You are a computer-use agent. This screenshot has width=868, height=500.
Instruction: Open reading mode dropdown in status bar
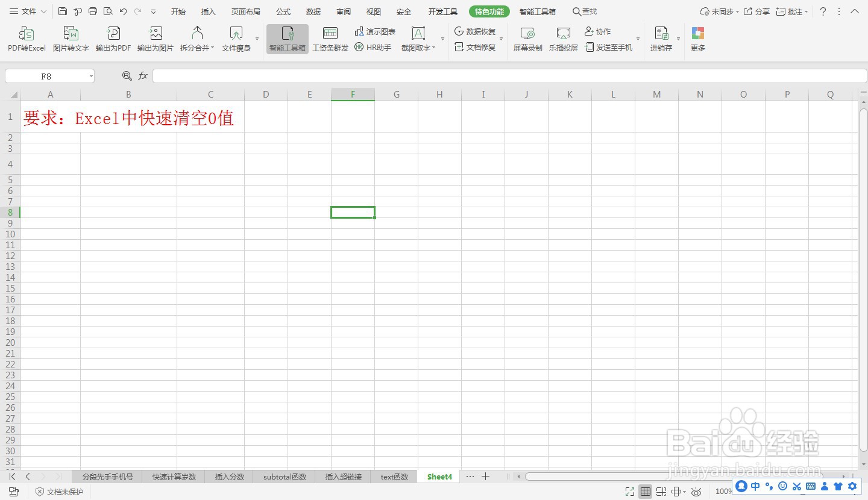pos(684,492)
